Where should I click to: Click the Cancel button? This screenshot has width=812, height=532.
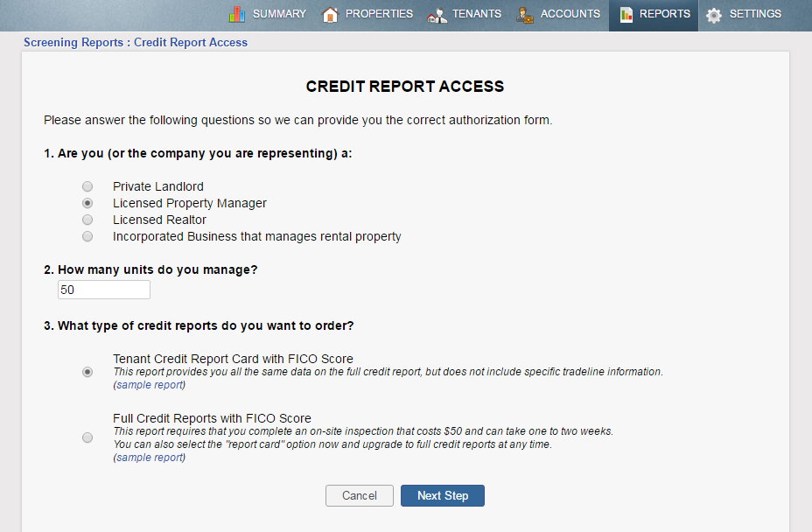coord(360,495)
